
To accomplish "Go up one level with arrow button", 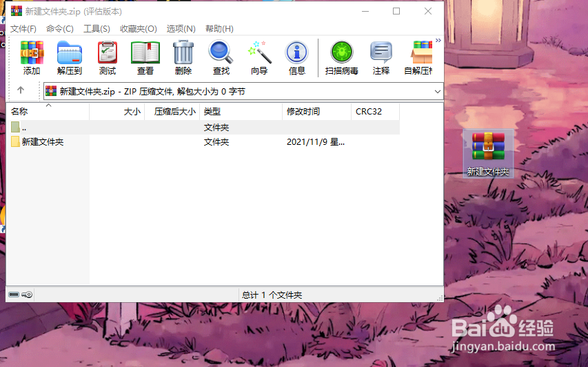I will pyautogui.click(x=21, y=90).
